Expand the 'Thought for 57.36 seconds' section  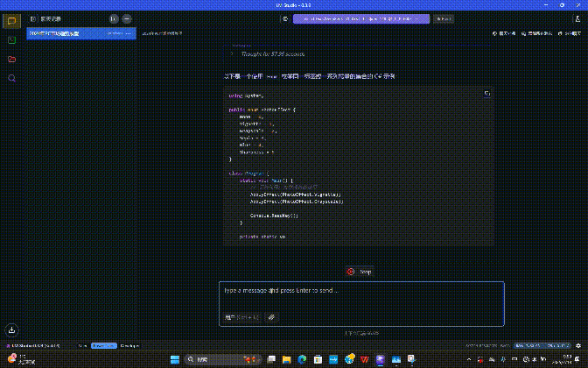(x=267, y=53)
